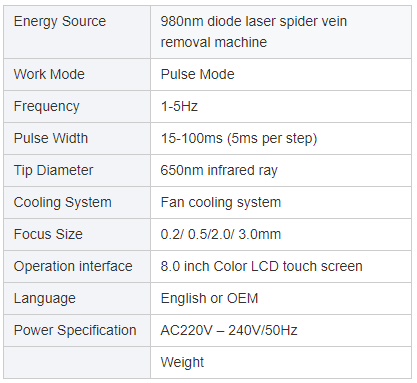The height and width of the screenshot is (383, 417).
Task: Click the Pulse Width label
Action: click(51, 138)
